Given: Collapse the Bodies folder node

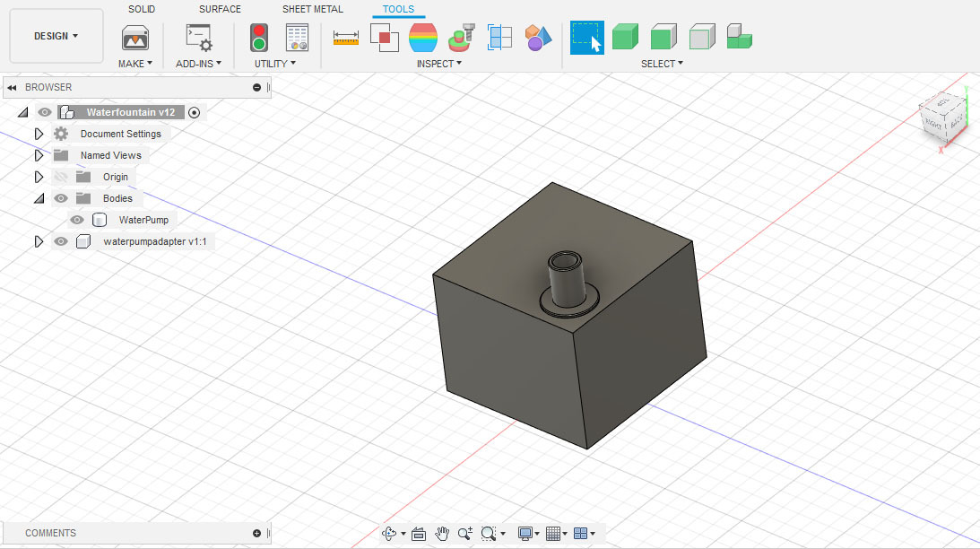Looking at the screenshot, I should [39, 199].
